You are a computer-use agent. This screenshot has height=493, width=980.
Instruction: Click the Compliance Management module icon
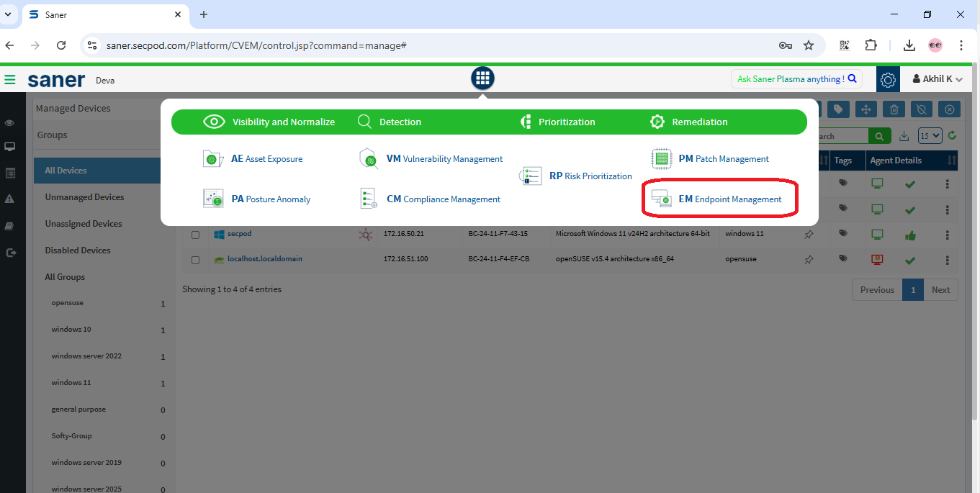point(369,199)
